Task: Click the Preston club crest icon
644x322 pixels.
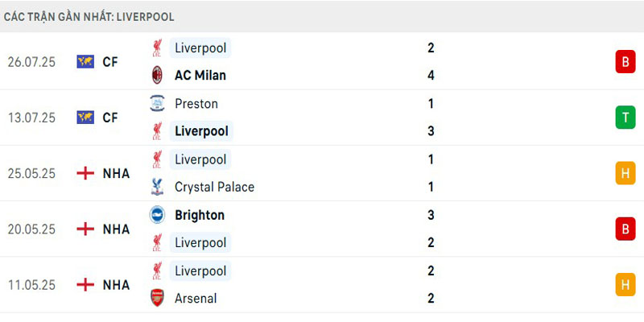Action: point(157,104)
